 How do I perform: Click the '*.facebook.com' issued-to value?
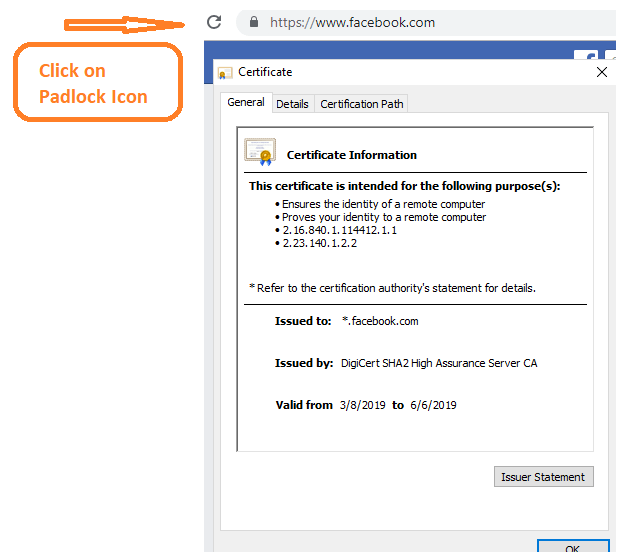pyautogui.click(x=380, y=321)
